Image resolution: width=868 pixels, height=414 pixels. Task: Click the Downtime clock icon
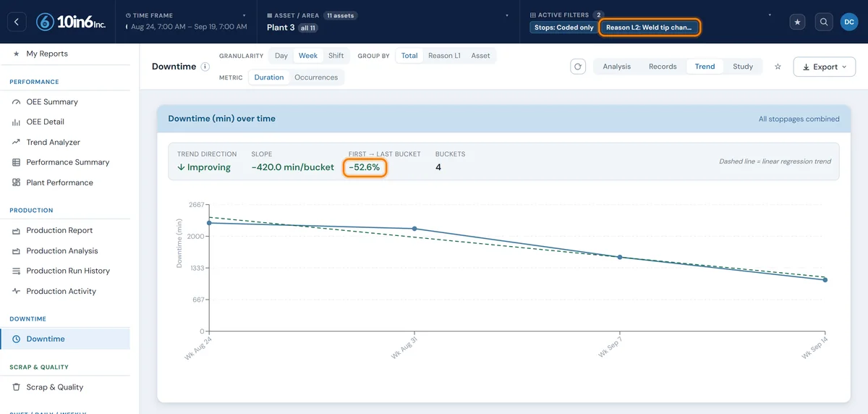tap(17, 339)
